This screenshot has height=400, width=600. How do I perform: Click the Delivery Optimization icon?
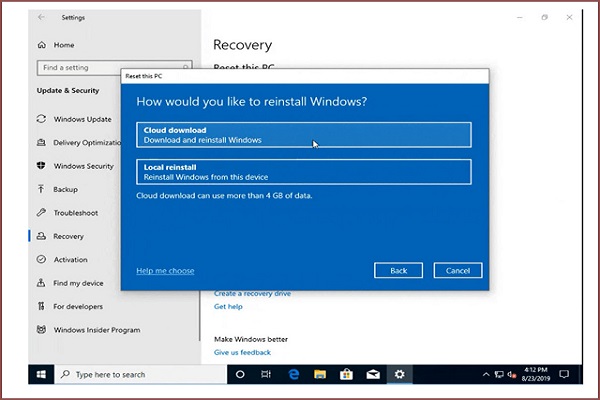click(x=41, y=142)
